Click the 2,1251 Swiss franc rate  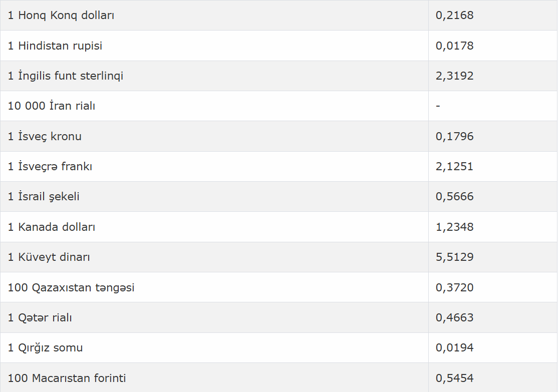pyautogui.click(x=454, y=167)
